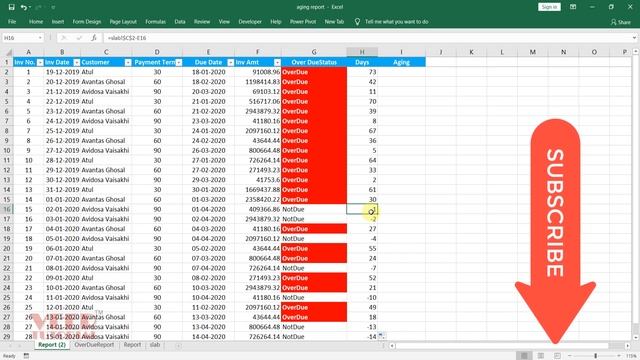Open the Inv Date filter dropdown

tap(77, 62)
